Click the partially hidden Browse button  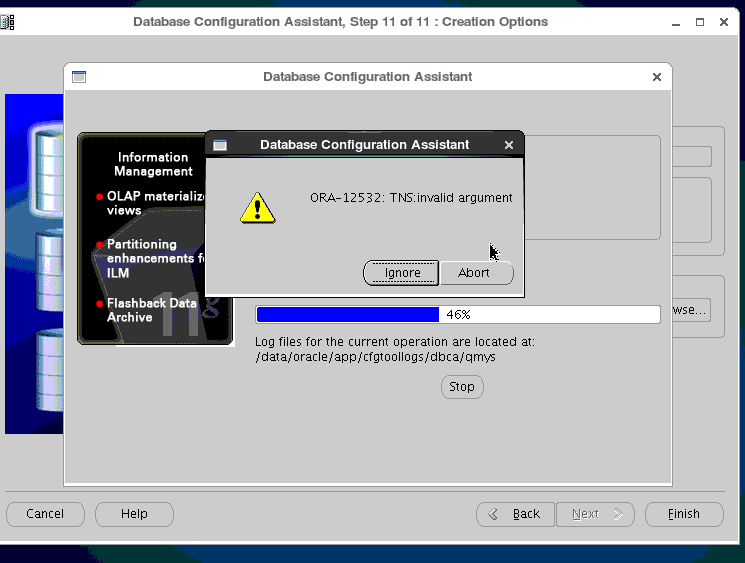(x=691, y=310)
